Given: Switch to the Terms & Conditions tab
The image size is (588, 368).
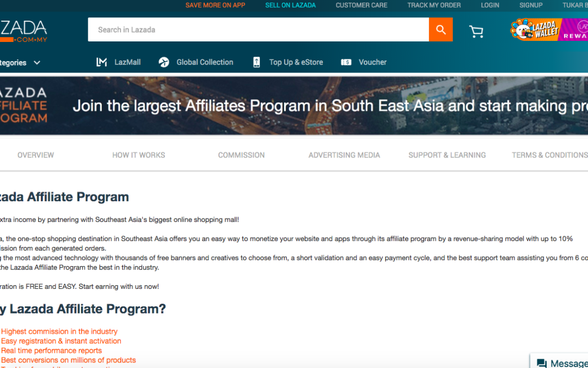Looking at the screenshot, I should (x=550, y=155).
